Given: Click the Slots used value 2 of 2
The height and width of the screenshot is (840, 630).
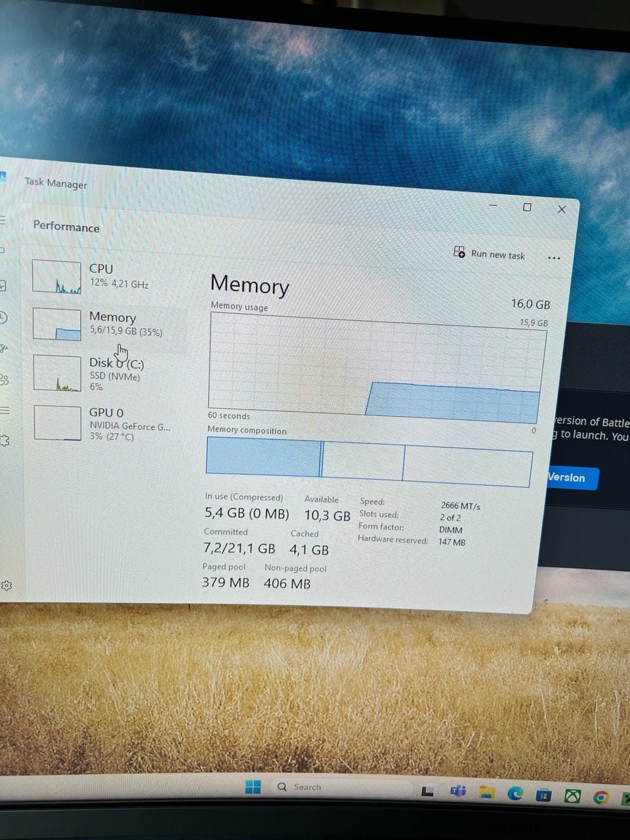Looking at the screenshot, I should point(450,518).
